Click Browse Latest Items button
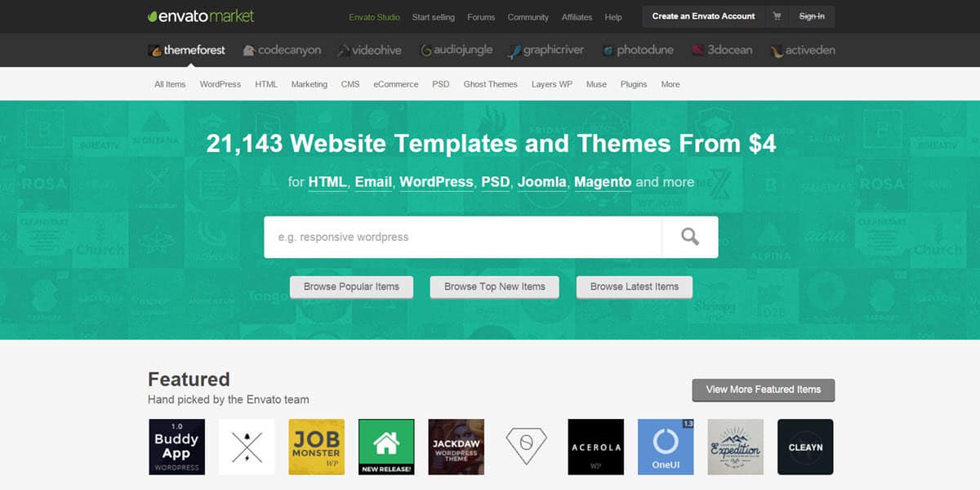980x490 pixels. coord(635,287)
